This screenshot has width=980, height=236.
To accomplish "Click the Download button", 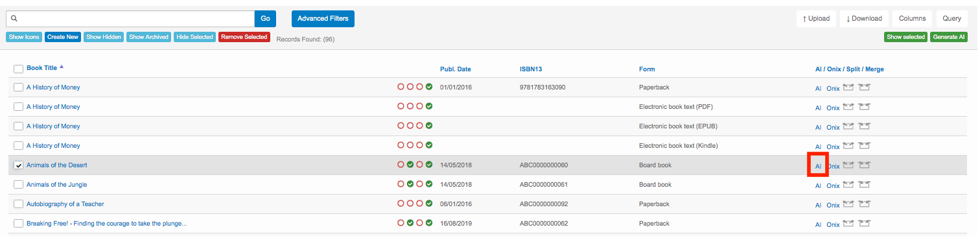I will 864,19.
